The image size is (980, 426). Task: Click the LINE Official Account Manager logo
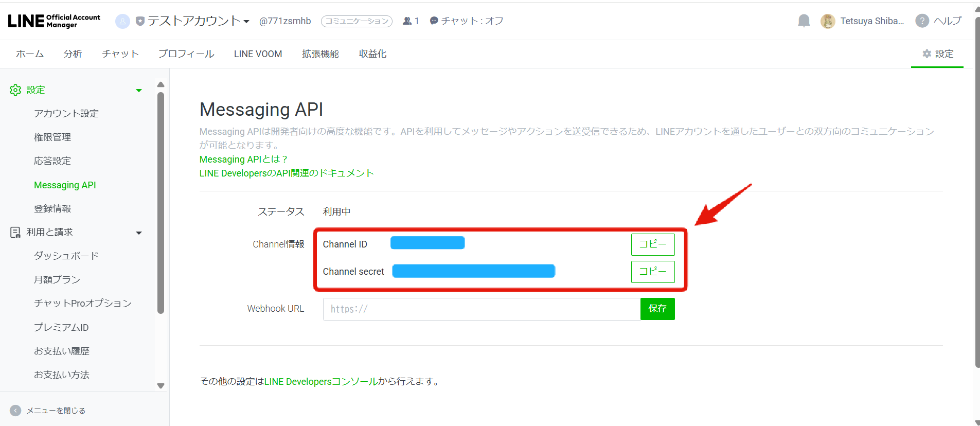(x=54, y=21)
